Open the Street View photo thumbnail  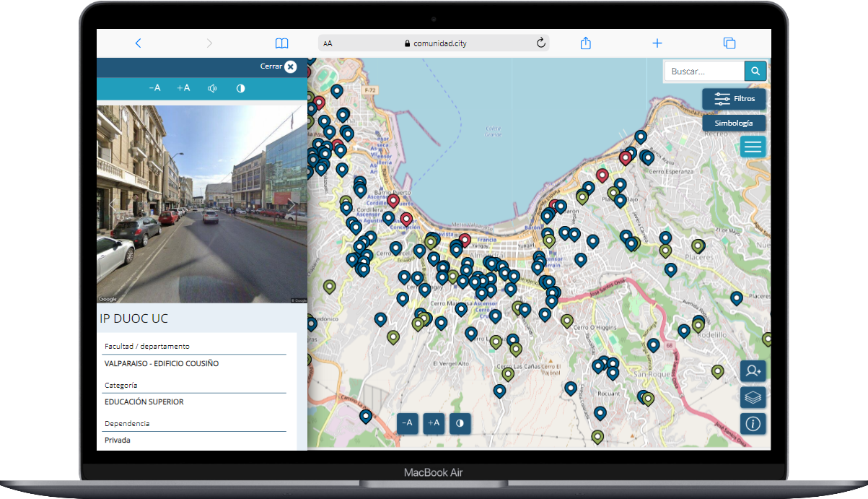(202, 204)
